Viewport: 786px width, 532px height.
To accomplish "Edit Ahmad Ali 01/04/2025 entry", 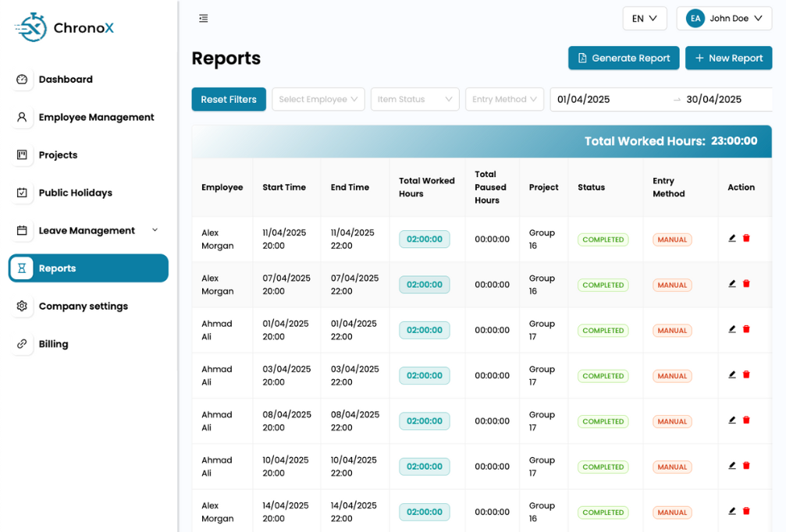I will click(732, 330).
